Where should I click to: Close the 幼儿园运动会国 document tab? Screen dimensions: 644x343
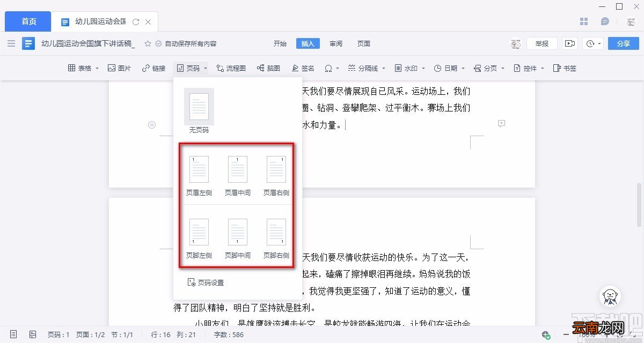148,22
